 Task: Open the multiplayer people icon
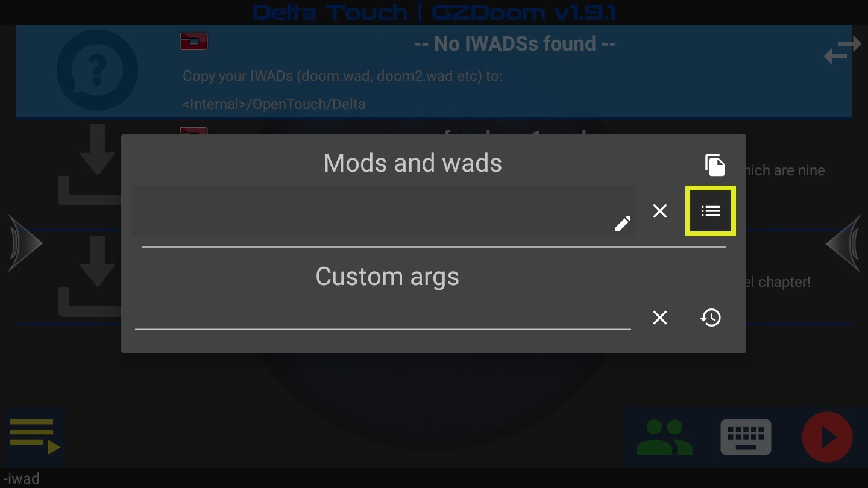(x=665, y=437)
